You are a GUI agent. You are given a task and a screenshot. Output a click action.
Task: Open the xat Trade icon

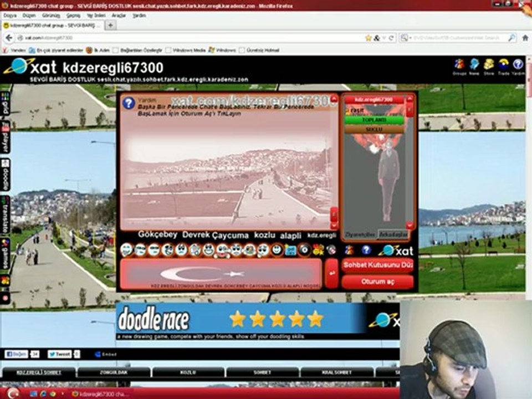point(504,65)
